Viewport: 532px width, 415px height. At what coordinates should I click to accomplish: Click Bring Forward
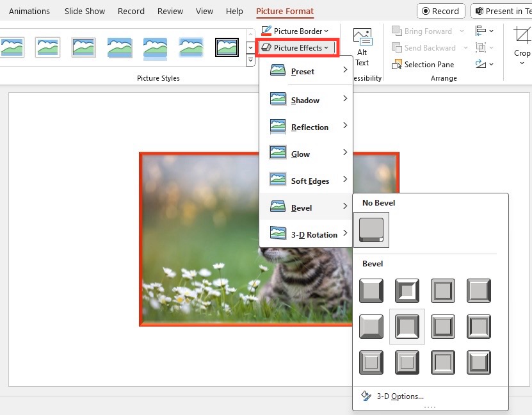coord(422,31)
